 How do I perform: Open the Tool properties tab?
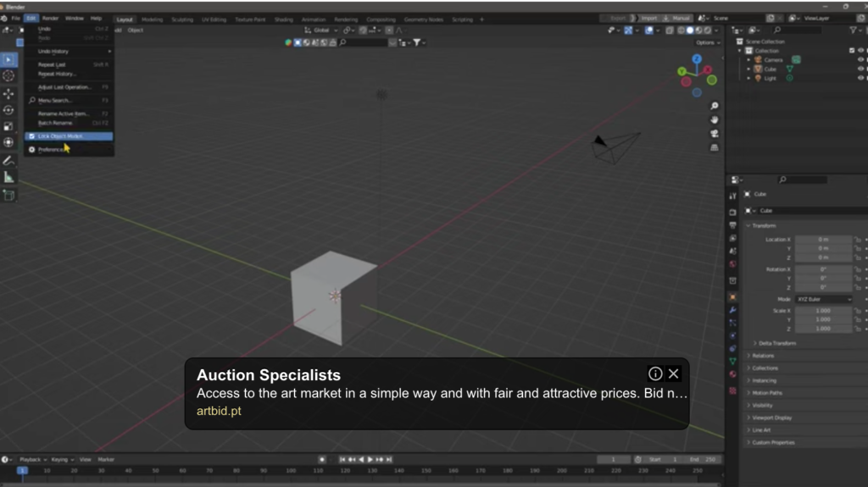click(733, 196)
